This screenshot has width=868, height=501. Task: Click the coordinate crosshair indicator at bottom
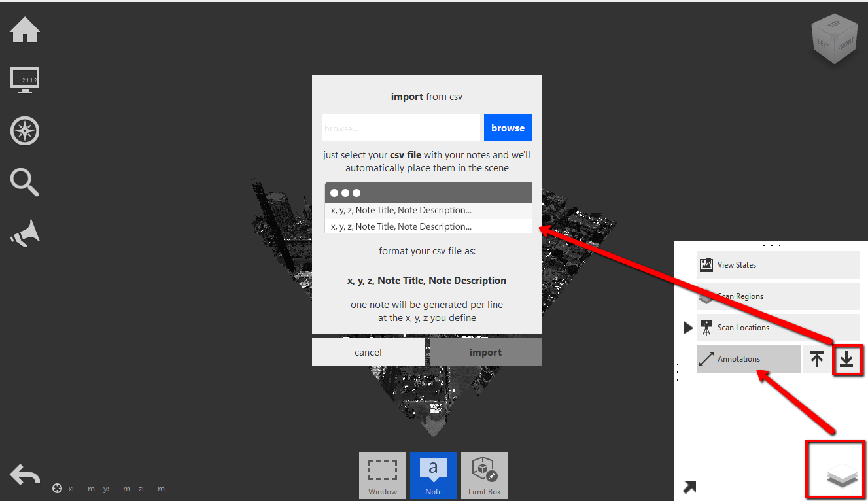(x=57, y=488)
